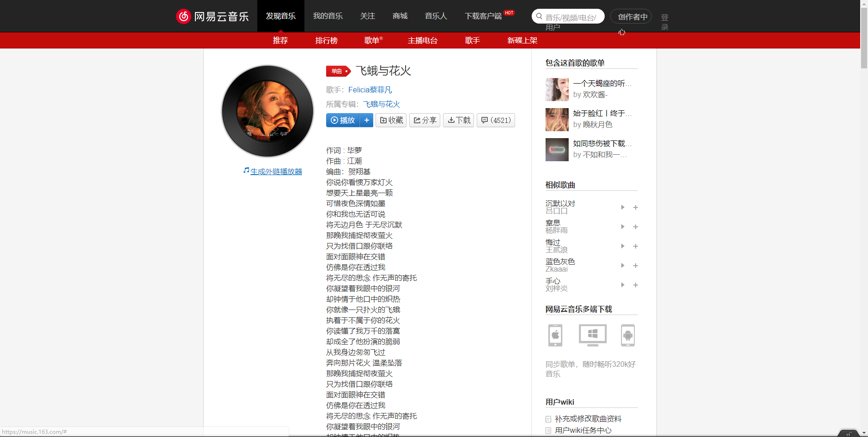This screenshot has height=437, width=868.
Task: Play the similar song 沉默以对
Action: 622,207
